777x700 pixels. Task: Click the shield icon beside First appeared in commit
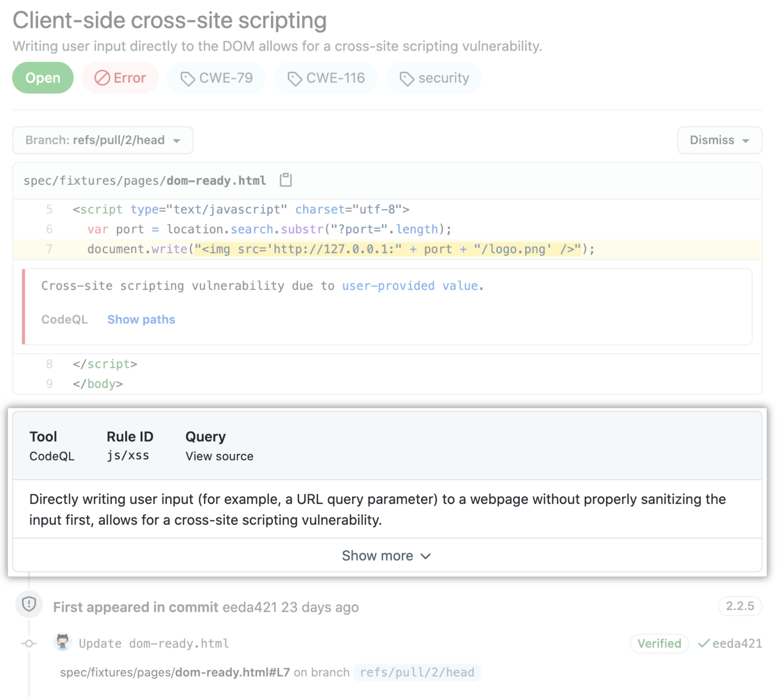pos(28,605)
